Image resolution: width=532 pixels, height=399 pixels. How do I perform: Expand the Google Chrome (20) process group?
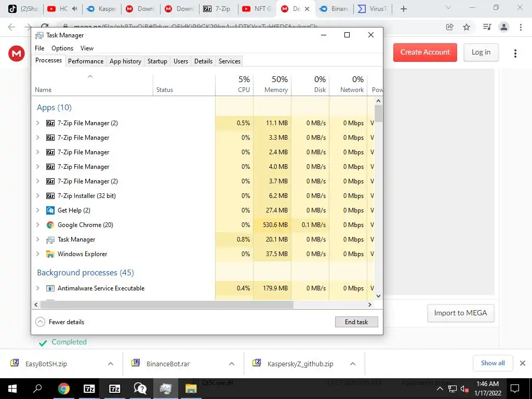coord(38,225)
